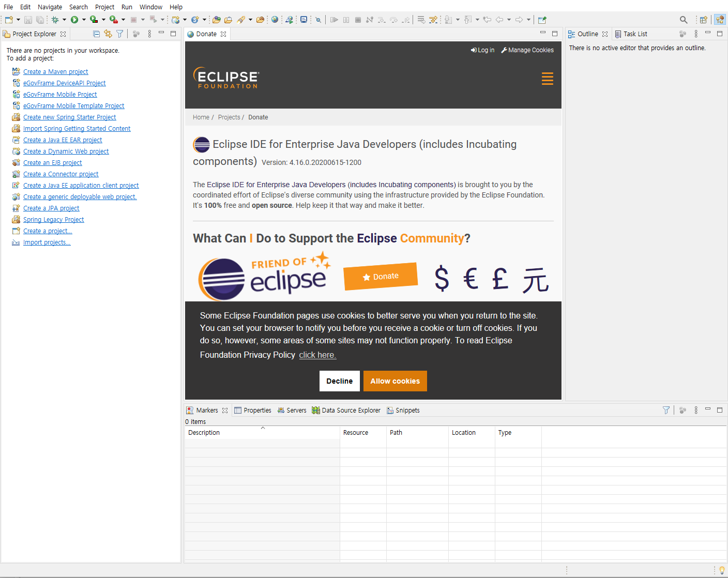Click the tip light bulb in status bar
728x578 pixels.
pos(722,570)
